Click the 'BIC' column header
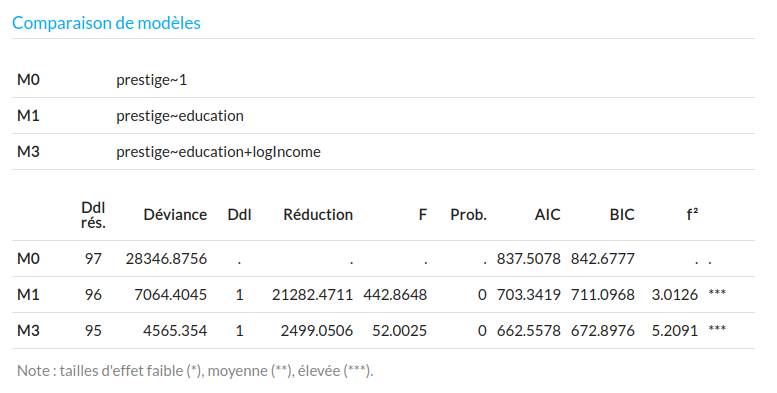This screenshot has width=777, height=393. coord(622,215)
